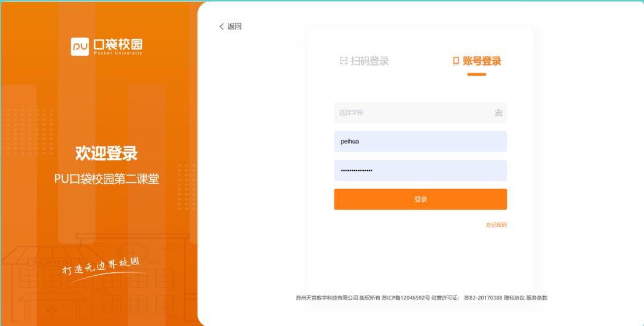
Task: Open the 忘记密码 forgot password link
Action: point(496,225)
